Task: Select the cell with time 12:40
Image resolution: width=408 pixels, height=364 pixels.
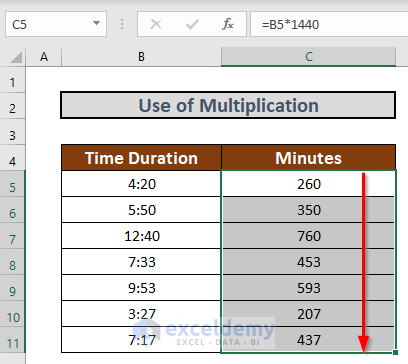Action: click(141, 236)
